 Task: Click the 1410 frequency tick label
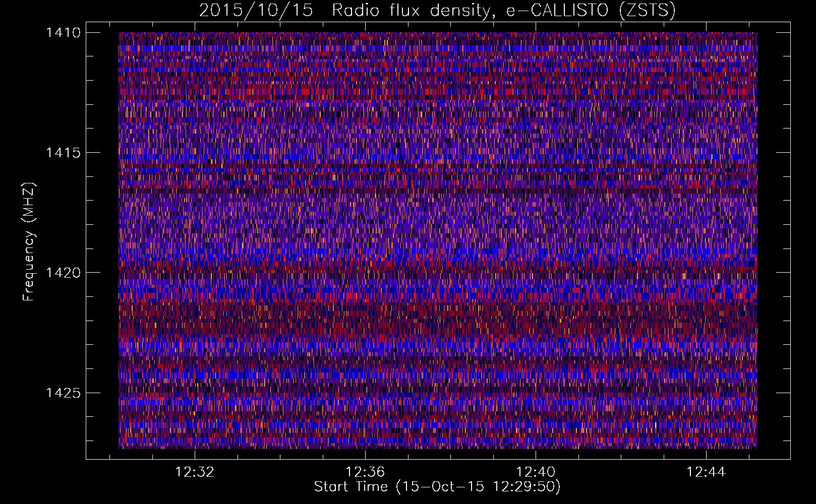[x=64, y=33]
